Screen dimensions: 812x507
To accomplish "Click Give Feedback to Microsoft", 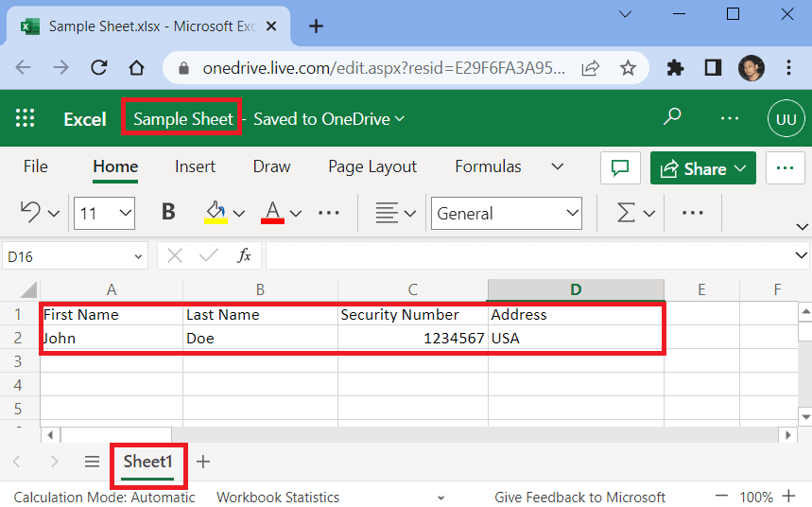I will pyautogui.click(x=579, y=498).
